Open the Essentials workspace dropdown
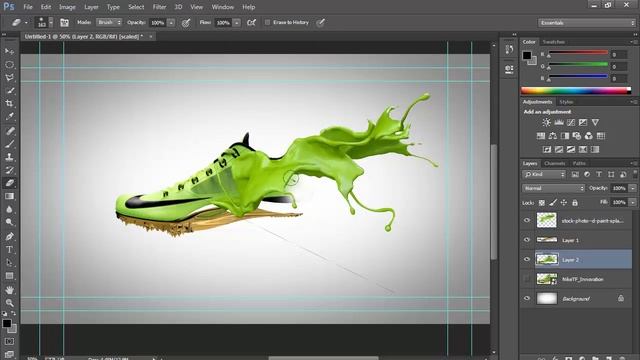 pyautogui.click(x=587, y=23)
